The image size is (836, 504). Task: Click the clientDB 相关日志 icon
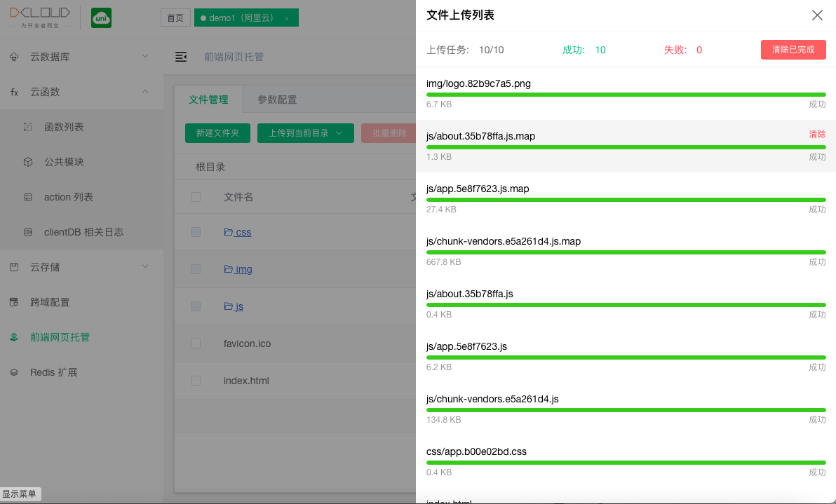pos(28,232)
